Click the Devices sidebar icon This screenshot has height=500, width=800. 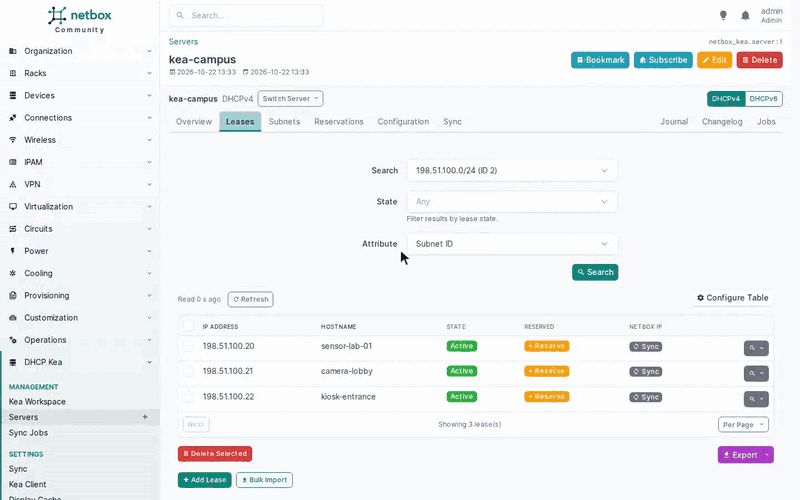pos(13,95)
